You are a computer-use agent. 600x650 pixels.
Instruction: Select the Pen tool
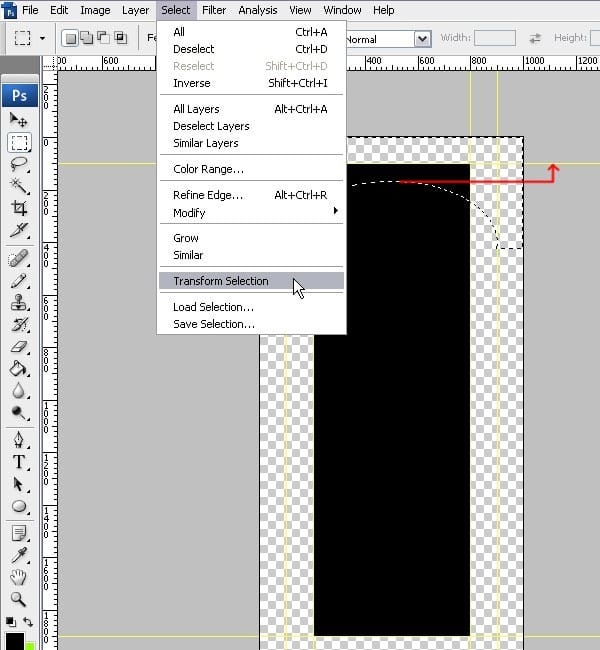(x=19, y=440)
